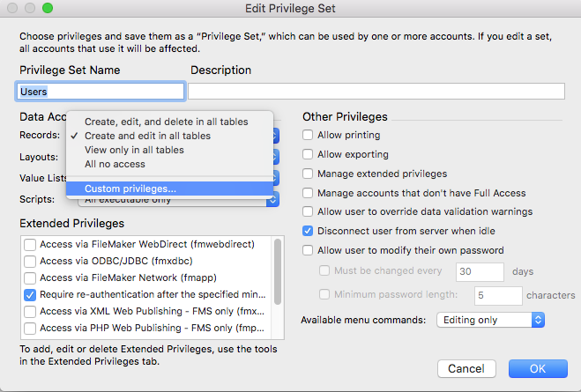The width and height of the screenshot is (581, 392).
Task: Click the OK button
Action: tap(537, 368)
